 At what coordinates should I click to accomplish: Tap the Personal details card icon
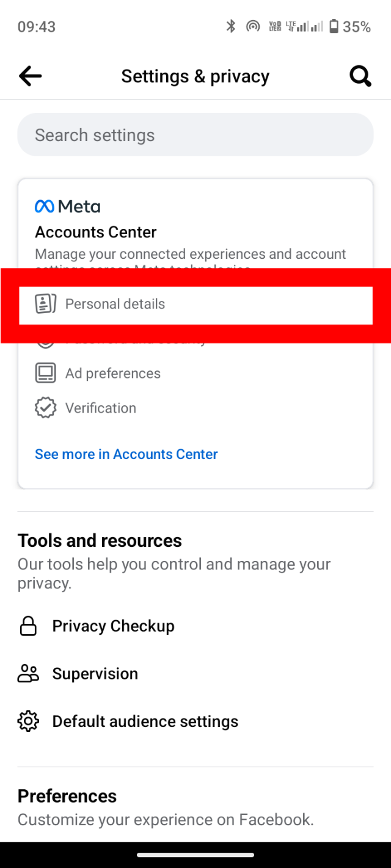click(x=46, y=303)
